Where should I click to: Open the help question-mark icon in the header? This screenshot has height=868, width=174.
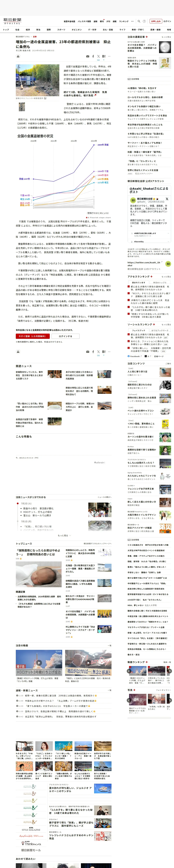tap(144, 21)
